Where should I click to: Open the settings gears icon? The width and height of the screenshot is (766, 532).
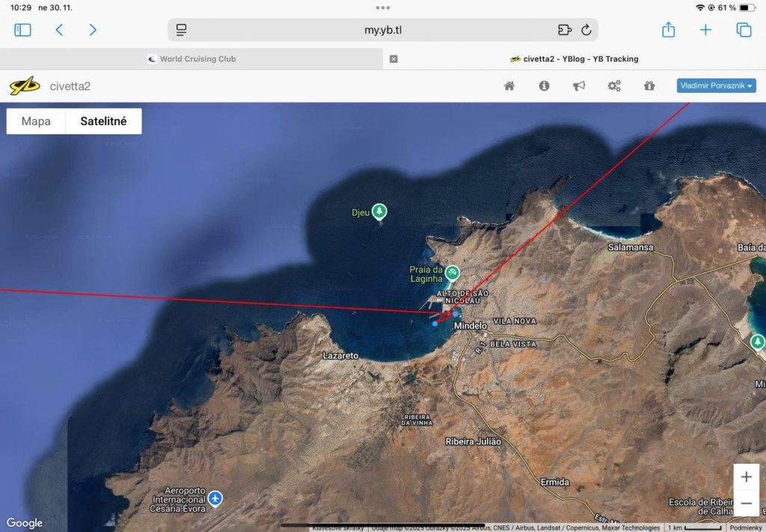point(614,86)
